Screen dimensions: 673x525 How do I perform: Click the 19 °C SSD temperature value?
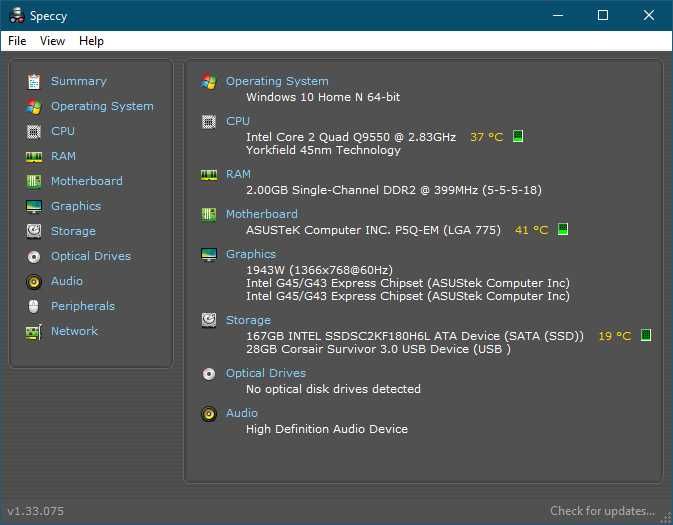click(x=615, y=336)
